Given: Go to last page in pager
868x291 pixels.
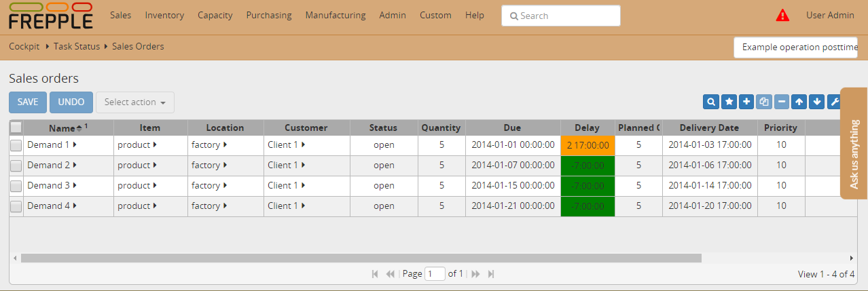Looking at the screenshot, I should [491, 274].
